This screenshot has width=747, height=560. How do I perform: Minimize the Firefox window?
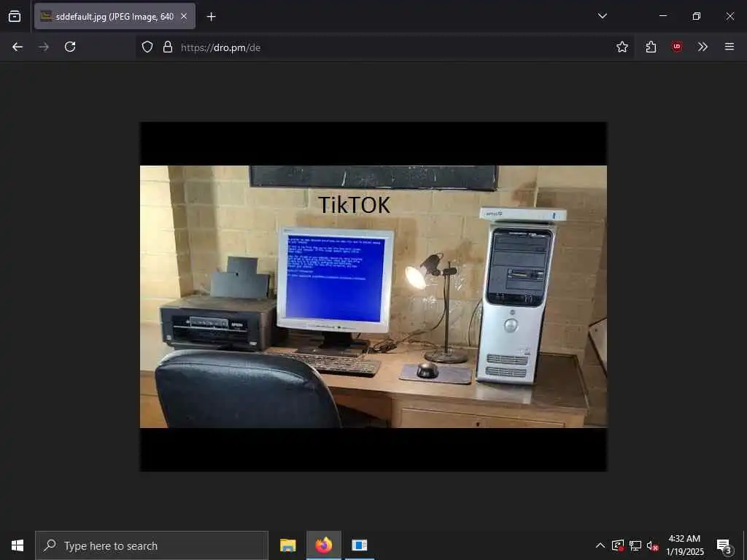tap(662, 16)
